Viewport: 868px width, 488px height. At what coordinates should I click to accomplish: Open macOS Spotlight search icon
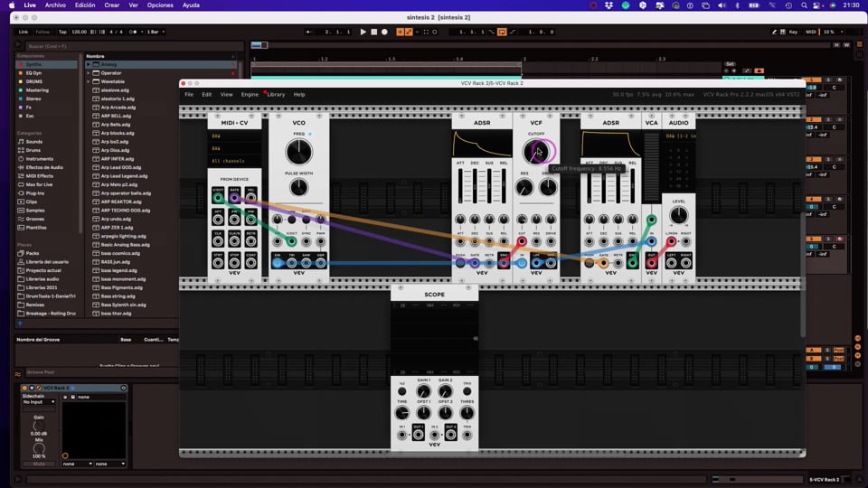click(x=804, y=5)
